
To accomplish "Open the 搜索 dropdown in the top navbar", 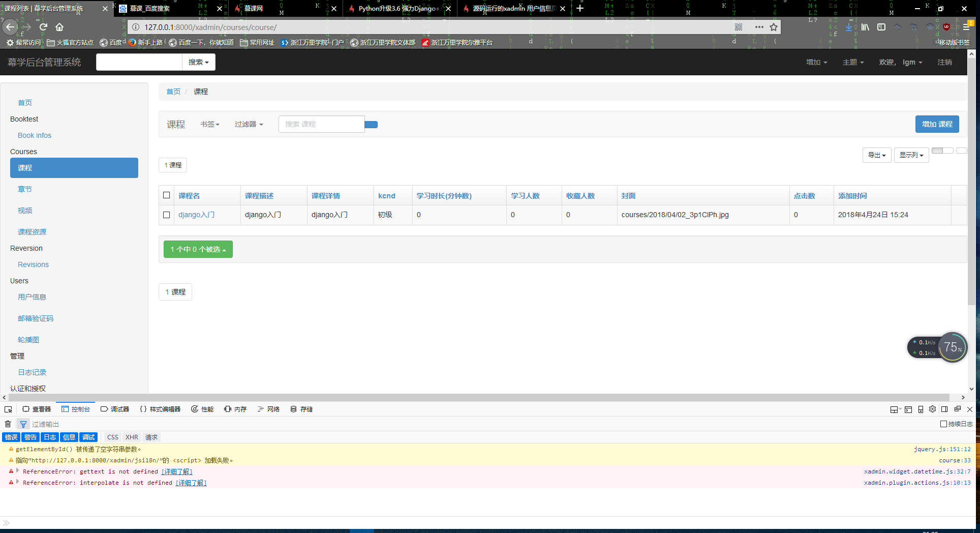I will coord(199,62).
